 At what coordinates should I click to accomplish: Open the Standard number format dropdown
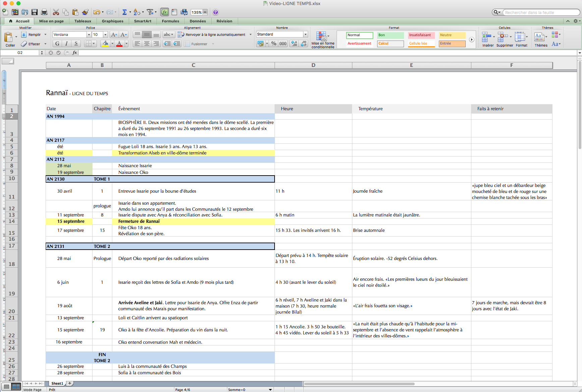[305, 34]
